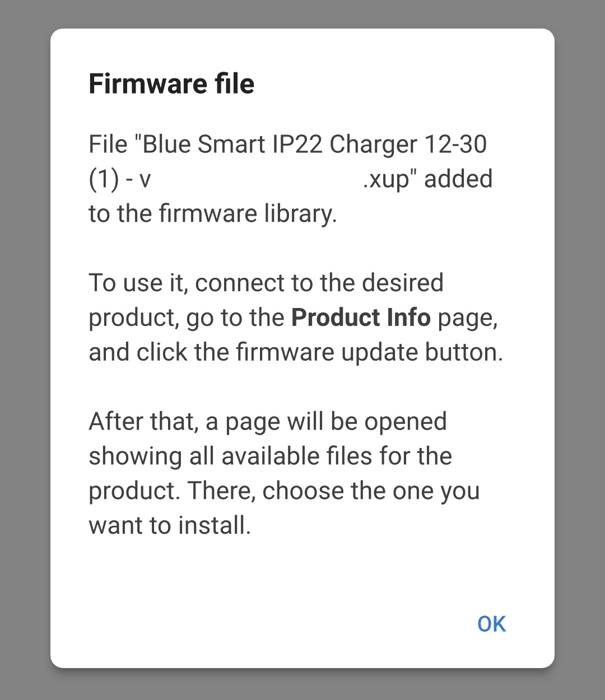Click the OK button to dismiss dialog
This screenshot has height=700, width=605.
click(x=490, y=623)
